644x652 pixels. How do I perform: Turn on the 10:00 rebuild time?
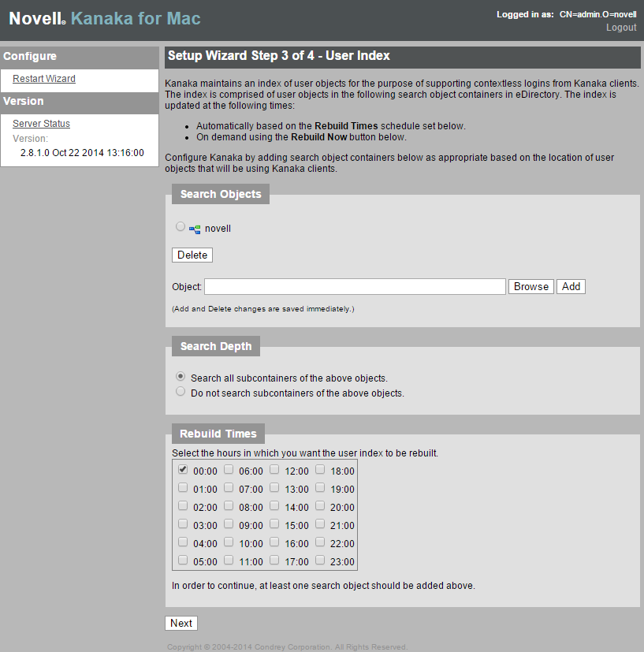(x=229, y=542)
